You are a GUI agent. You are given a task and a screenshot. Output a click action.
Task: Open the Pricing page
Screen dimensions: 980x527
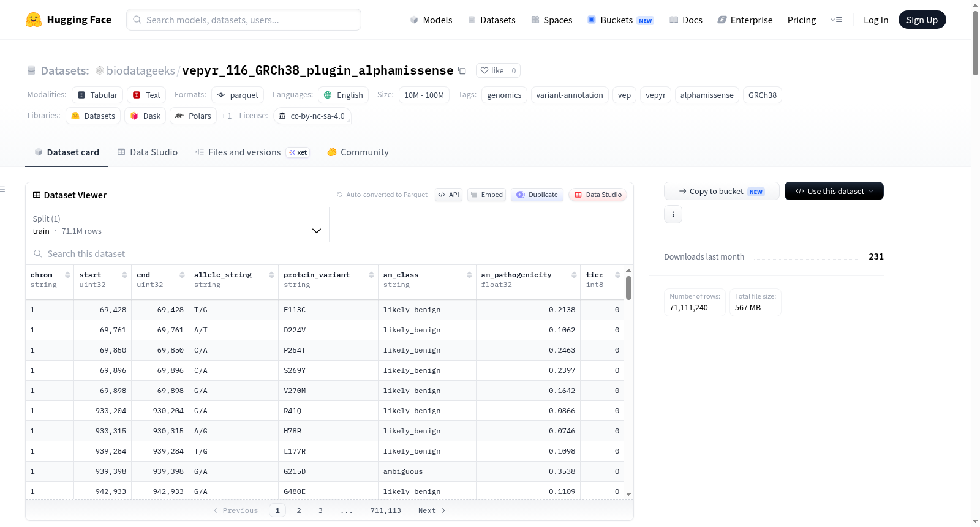pyautogui.click(x=801, y=20)
